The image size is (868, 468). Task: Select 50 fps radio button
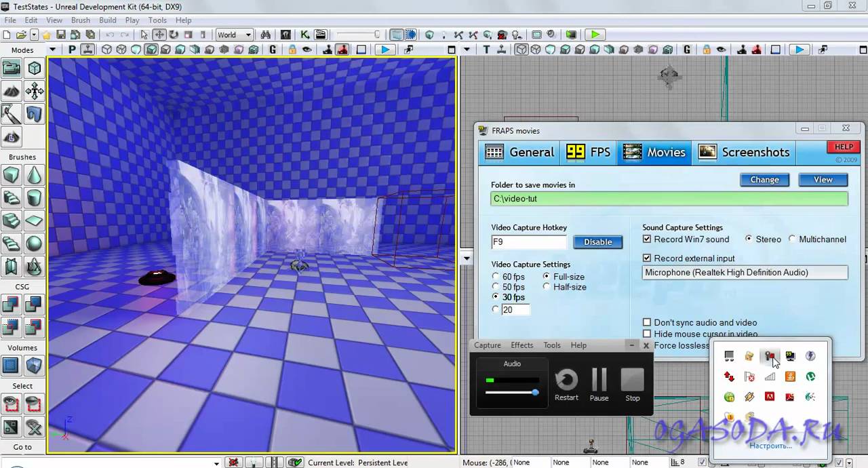496,287
